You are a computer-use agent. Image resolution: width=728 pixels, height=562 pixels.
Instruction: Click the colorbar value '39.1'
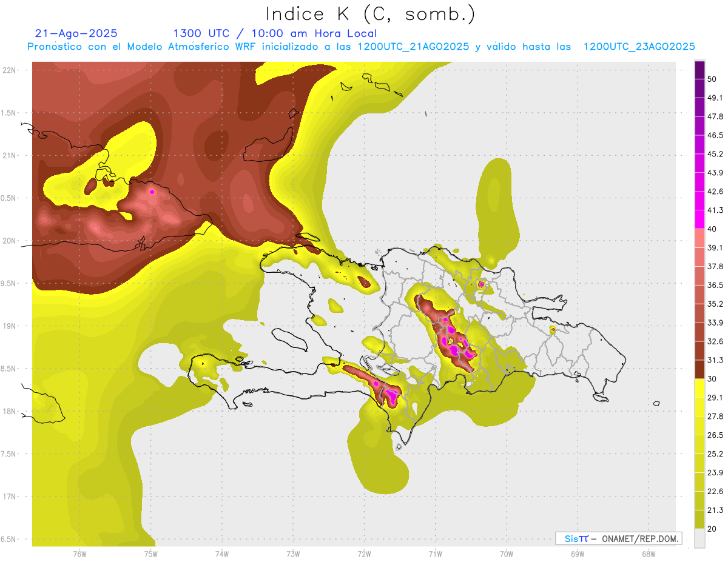[715, 247]
